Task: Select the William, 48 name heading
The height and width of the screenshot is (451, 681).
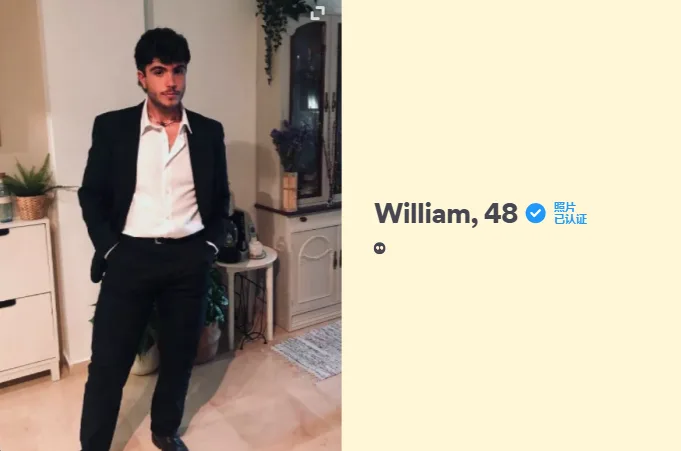Action: tap(446, 214)
